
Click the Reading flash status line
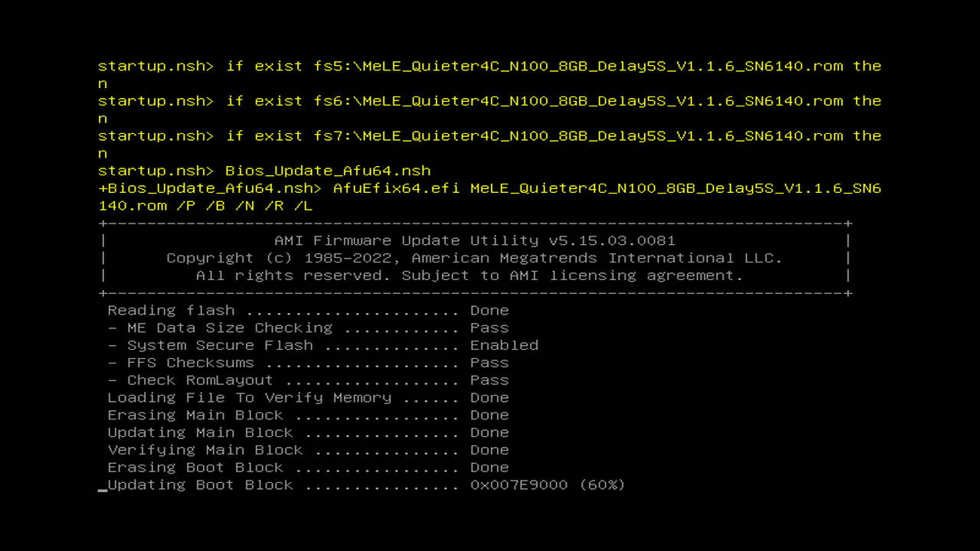[x=308, y=310]
